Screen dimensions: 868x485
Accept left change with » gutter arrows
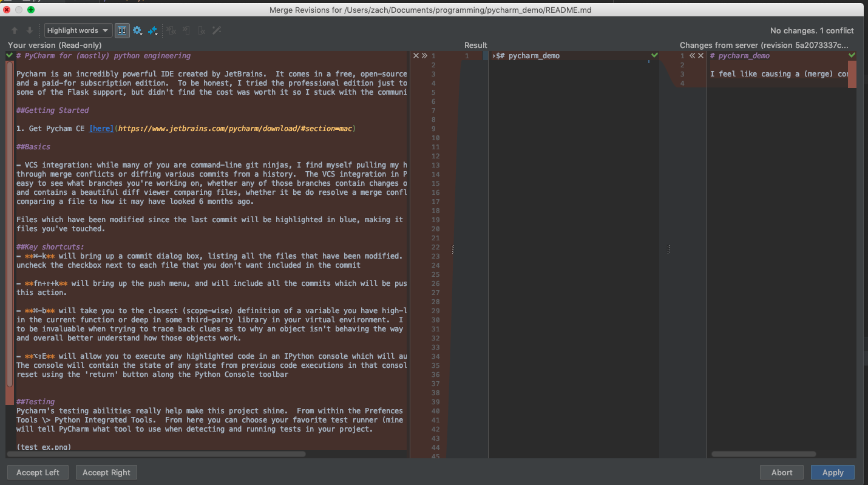(424, 56)
